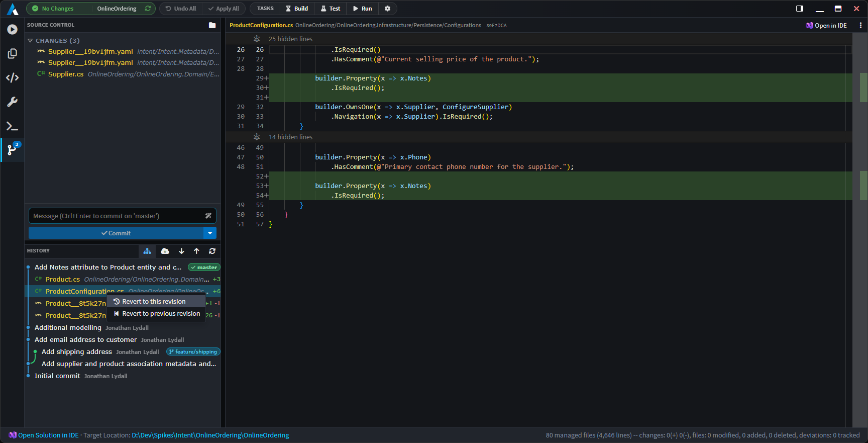This screenshot has height=443, width=868.
Task: Open the wrench settings sidebar icon
Action: 12,102
